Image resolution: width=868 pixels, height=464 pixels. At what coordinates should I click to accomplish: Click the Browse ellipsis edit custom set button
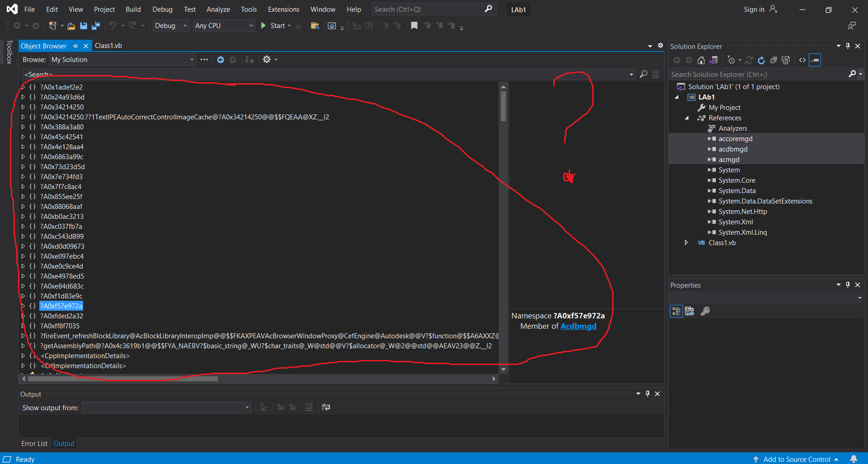204,60
